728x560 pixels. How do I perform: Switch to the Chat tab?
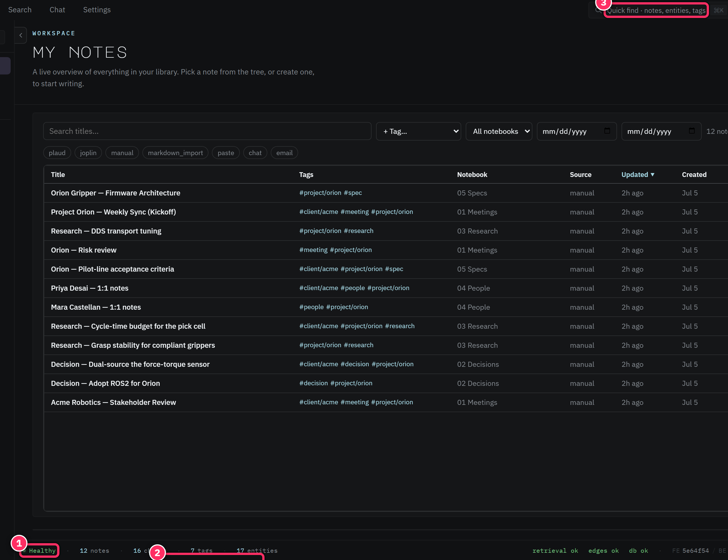57,10
